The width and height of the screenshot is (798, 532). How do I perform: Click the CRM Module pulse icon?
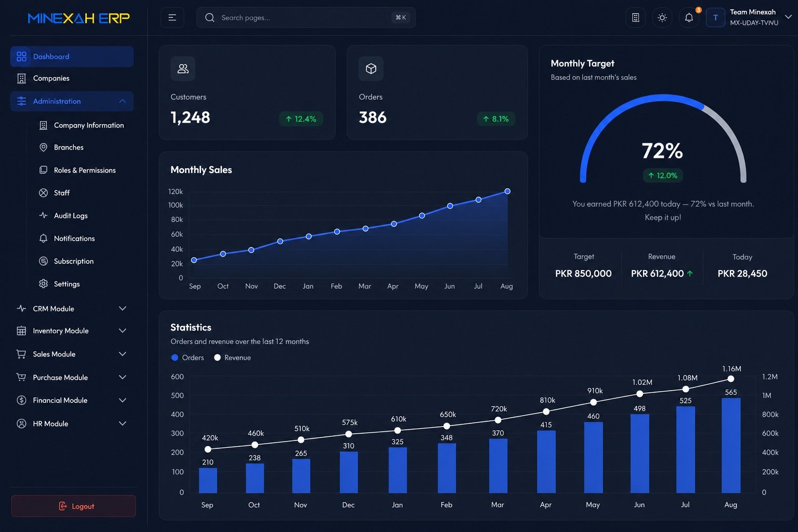(x=21, y=308)
